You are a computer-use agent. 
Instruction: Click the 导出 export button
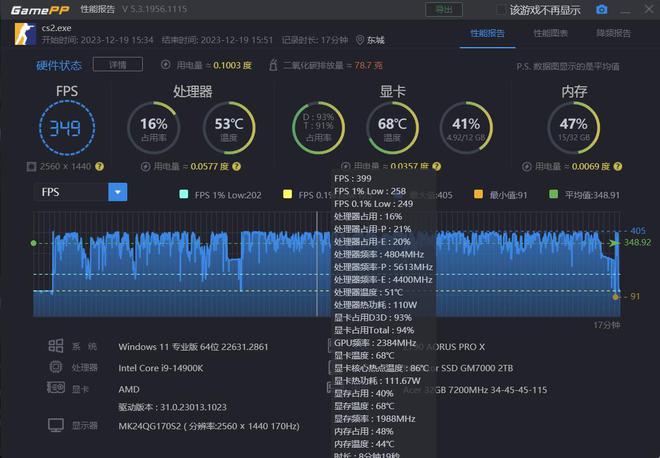click(x=444, y=10)
